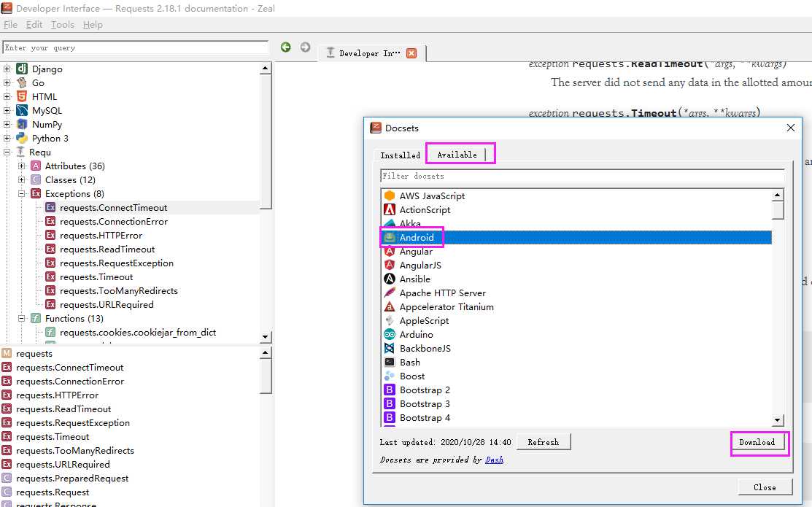This screenshot has width=812, height=507.
Task: Click the forward navigation arrow icon
Action: click(x=305, y=47)
